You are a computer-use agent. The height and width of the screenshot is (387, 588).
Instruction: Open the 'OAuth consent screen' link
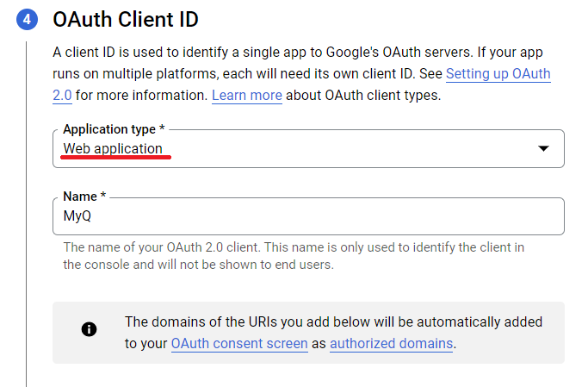coord(238,343)
